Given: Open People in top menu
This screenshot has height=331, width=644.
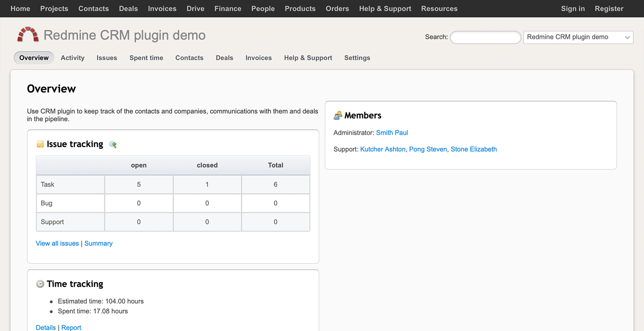Looking at the screenshot, I should (263, 8).
